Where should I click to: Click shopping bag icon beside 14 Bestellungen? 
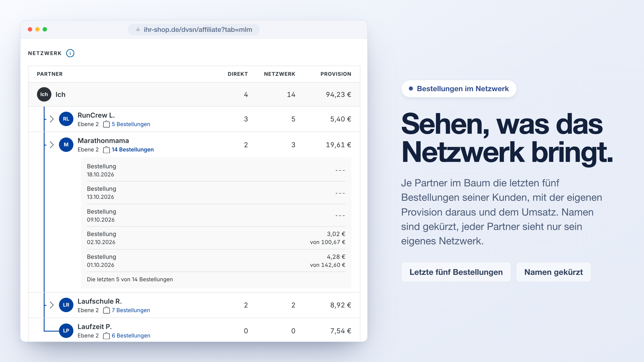(x=106, y=150)
